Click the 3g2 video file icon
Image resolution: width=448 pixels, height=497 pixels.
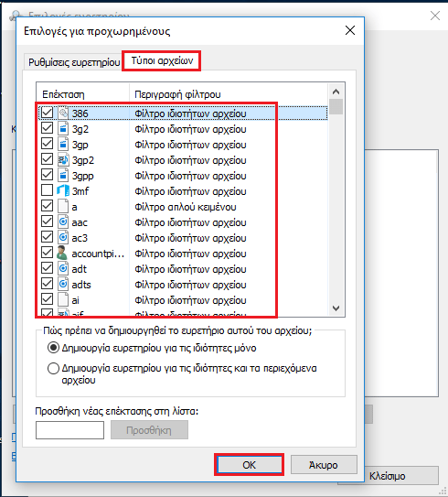click(x=63, y=129)
